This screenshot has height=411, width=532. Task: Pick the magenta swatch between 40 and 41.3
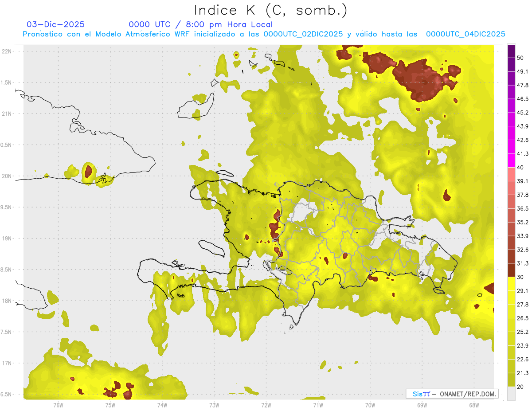tap(511, 161)
